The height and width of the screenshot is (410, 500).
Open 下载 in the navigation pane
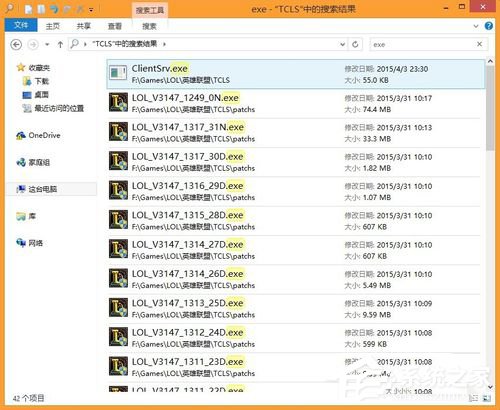(x=42, y=81)
